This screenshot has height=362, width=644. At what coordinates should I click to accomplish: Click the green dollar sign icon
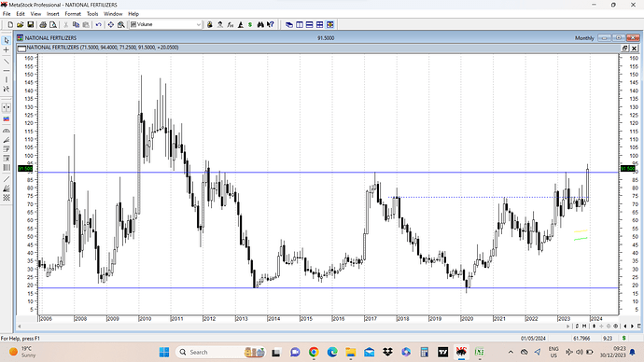250,24
